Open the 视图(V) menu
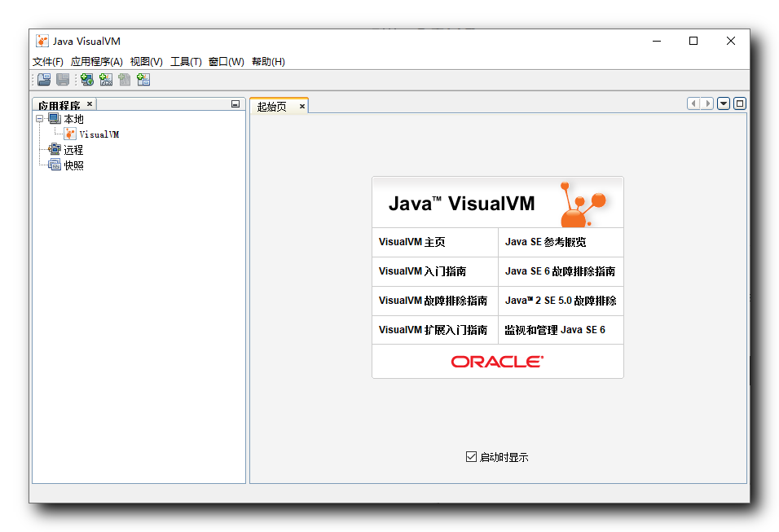This screenshot has width=779, height=532. pyautogui.click(x=146, y=62)
